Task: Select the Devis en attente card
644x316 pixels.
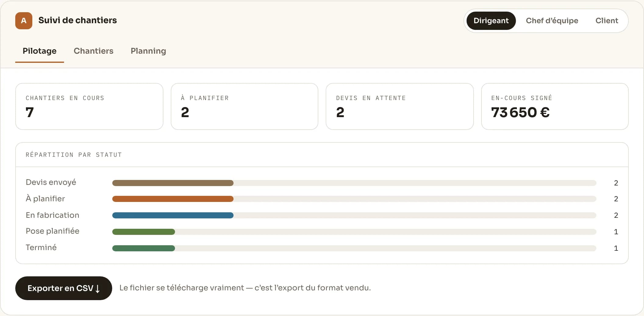Action: pos(400,106)
